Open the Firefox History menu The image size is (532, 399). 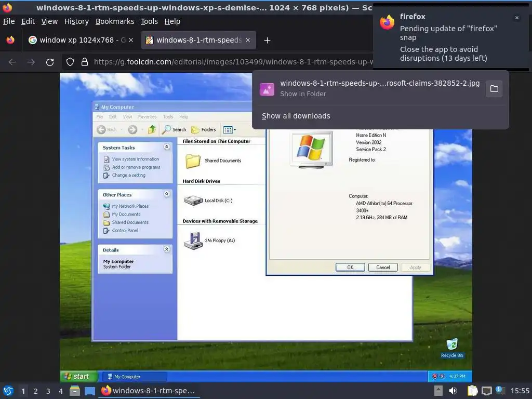coord(76,21)
